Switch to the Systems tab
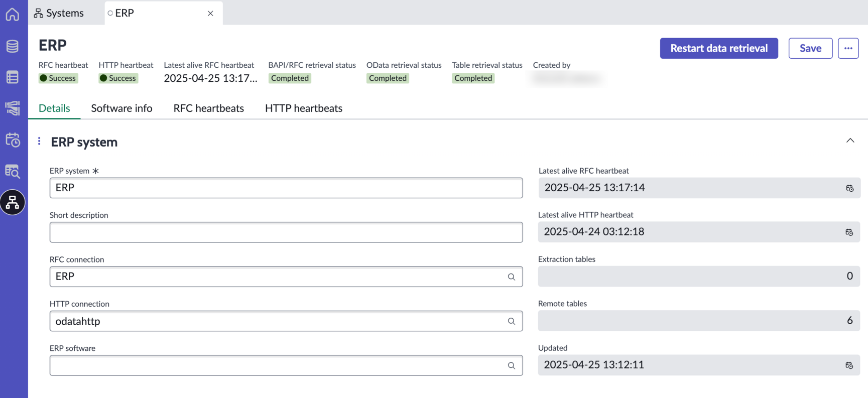 [59, 13]
